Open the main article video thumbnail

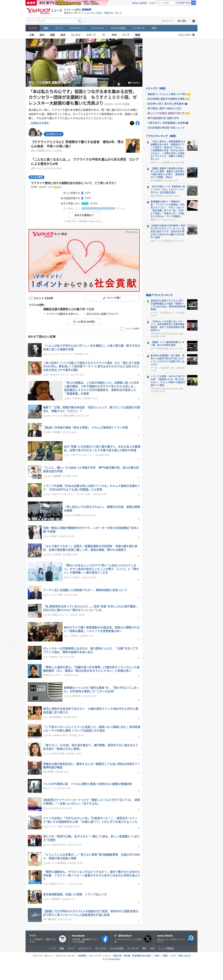pos(84,63)
